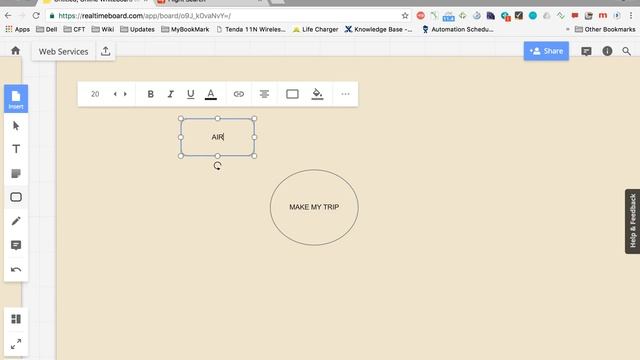Open the frames panel icon

coord(16,319)
